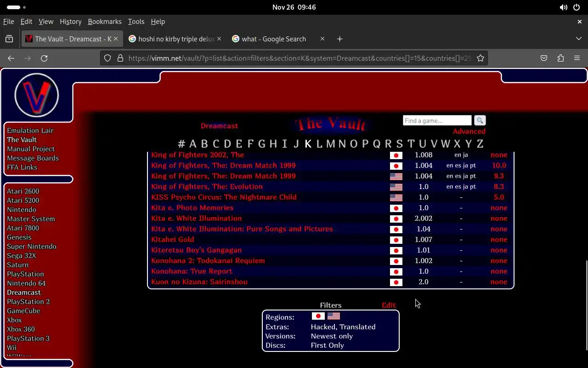Open the Edit menu in the menu bar
The width and height of the screenshot is (588, 368).
[x=26, y=22]
